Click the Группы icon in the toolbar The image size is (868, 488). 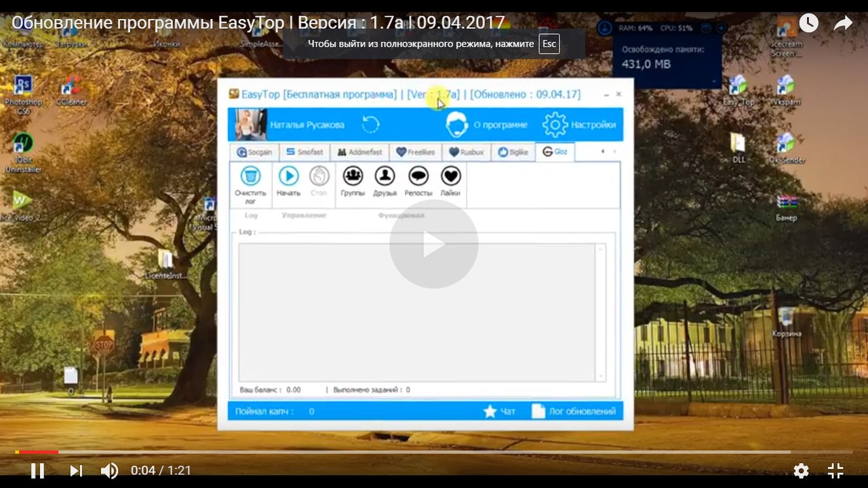(x=353, y=176)
